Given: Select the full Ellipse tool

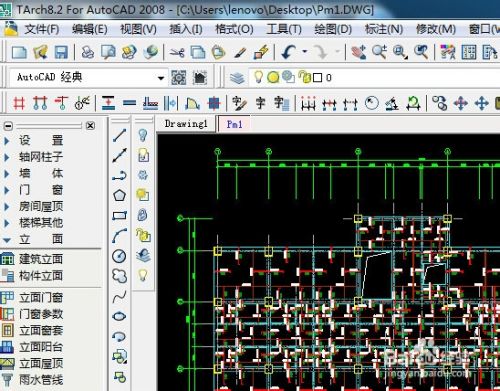Looking at the screenshot, I should pyautogui.click(x=119, y=316).
